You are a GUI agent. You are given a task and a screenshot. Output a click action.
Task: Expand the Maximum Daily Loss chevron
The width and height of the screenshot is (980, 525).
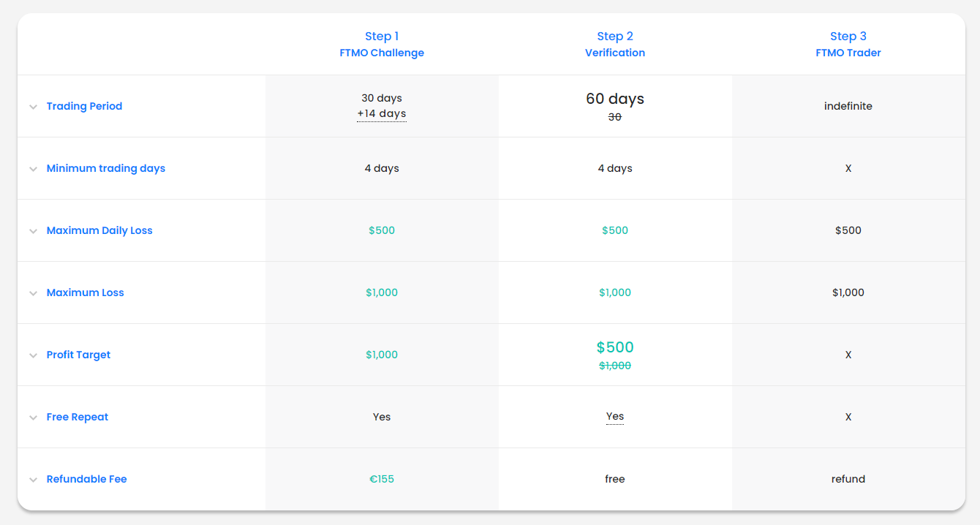click(x=33, y=231)
